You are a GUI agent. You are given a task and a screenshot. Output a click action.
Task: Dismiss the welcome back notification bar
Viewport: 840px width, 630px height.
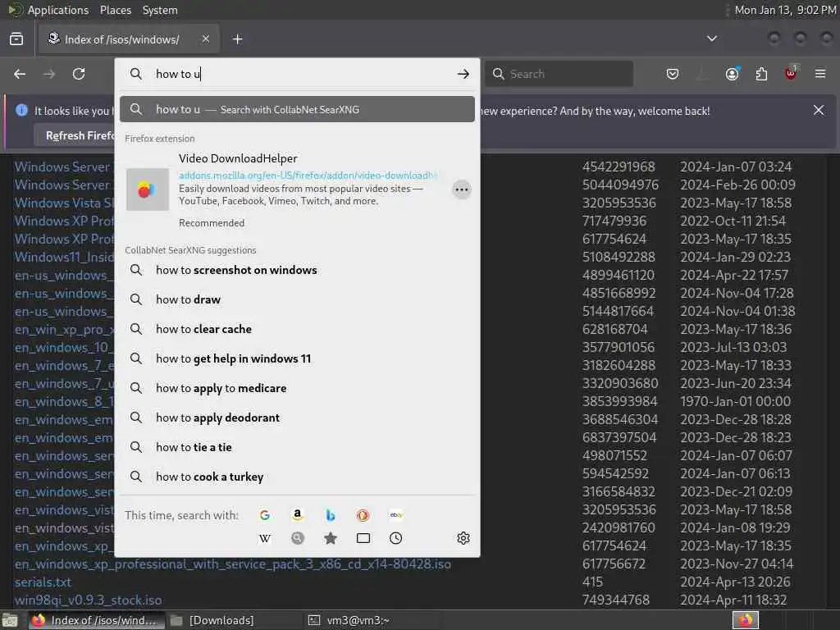click(x=819, y=111)
